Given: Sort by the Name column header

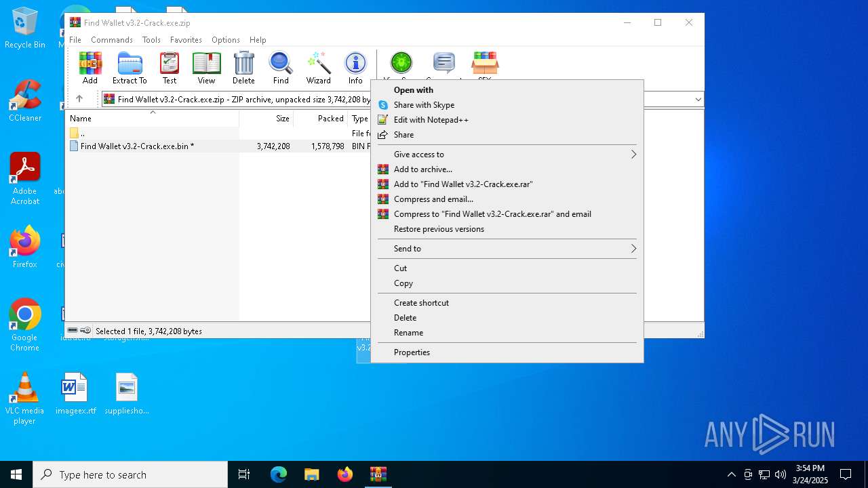Looking at the screenshot, I should pyautogui.click(x=153, y=119).
